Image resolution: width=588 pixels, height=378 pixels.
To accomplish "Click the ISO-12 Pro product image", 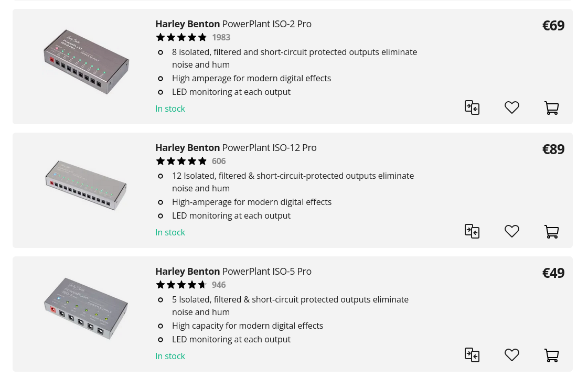I will [x=86, y=185].
